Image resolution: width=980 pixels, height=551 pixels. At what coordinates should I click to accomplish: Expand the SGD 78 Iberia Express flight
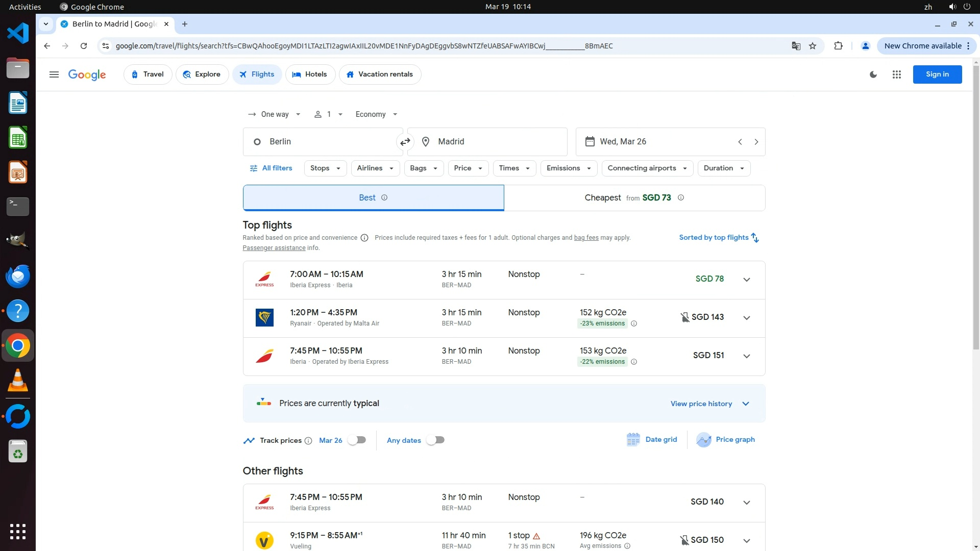click(x=746, y=280)
